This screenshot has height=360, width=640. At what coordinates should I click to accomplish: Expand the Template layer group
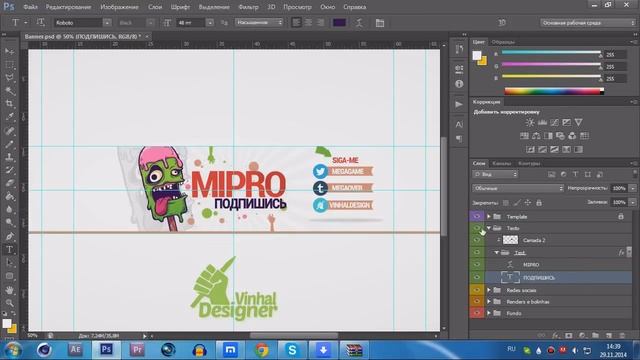click(489, 217)
